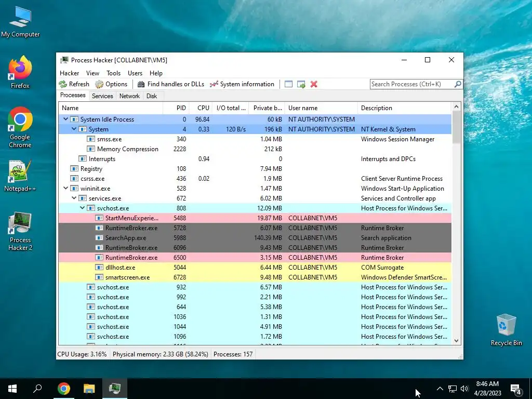The width and height of the screenshot is (532, 399).
Task: Select the Registry process icon
Action: coord(74,169)
